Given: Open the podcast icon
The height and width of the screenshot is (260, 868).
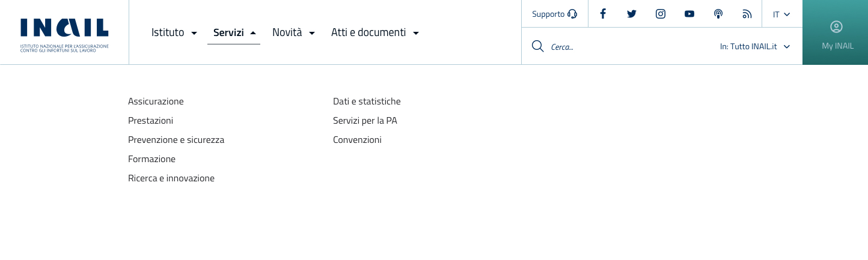Looking at the screenshot, I should (718, 14).
